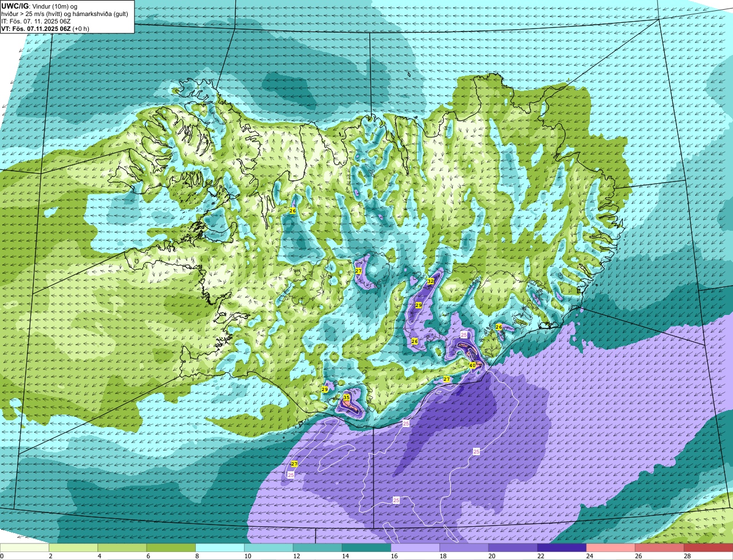Select the 20–22 m/s purple legend swatch
Screen dimensions: 733x560
[x=513, y=547]
